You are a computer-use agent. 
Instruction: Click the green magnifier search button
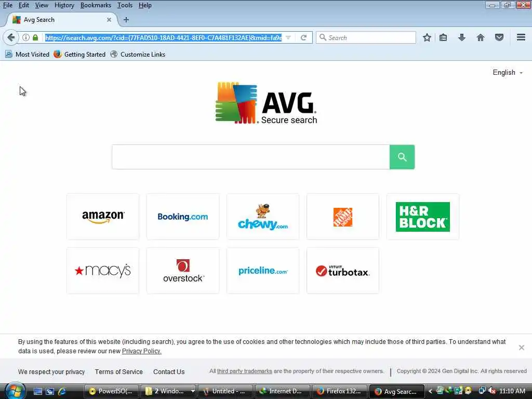(x=402, y=157)
